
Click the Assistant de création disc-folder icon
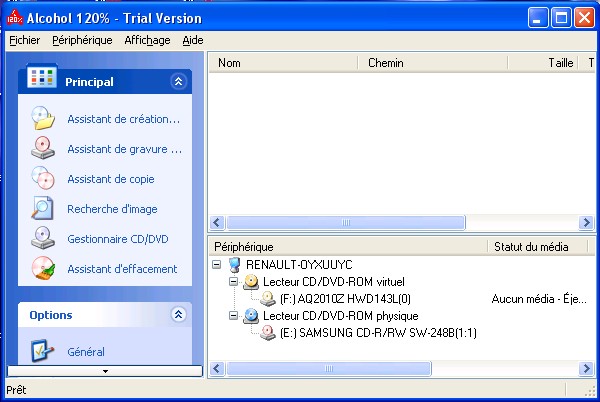(43, 118)
